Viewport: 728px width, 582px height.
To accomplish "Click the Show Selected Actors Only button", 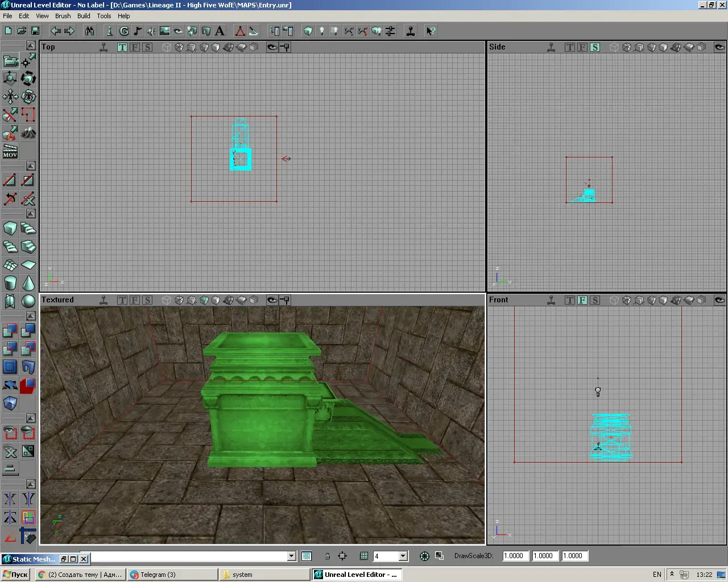I will pyautogui.click(x=10, y=433).
